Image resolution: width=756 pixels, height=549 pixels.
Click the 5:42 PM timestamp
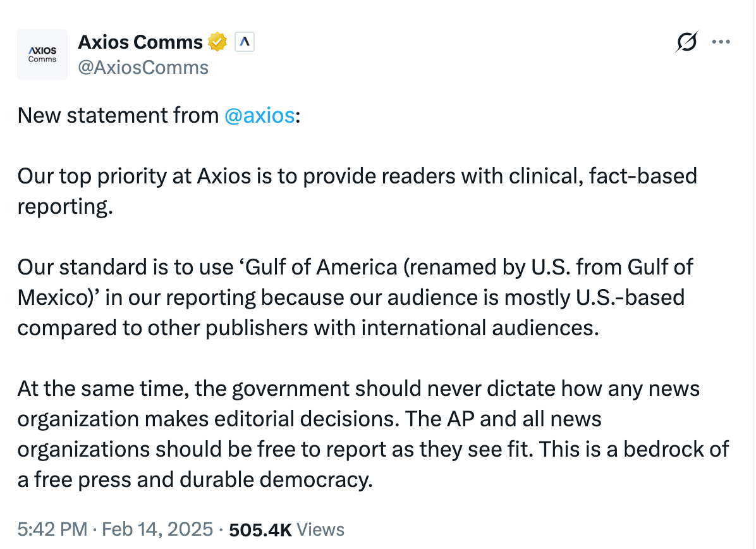pyautogui.click(x=52, y=529)
